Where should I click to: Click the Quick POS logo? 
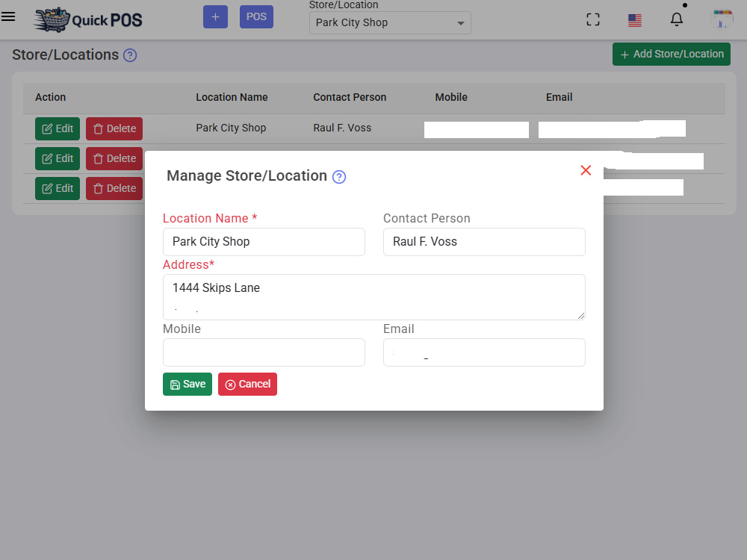click(88, 19)
